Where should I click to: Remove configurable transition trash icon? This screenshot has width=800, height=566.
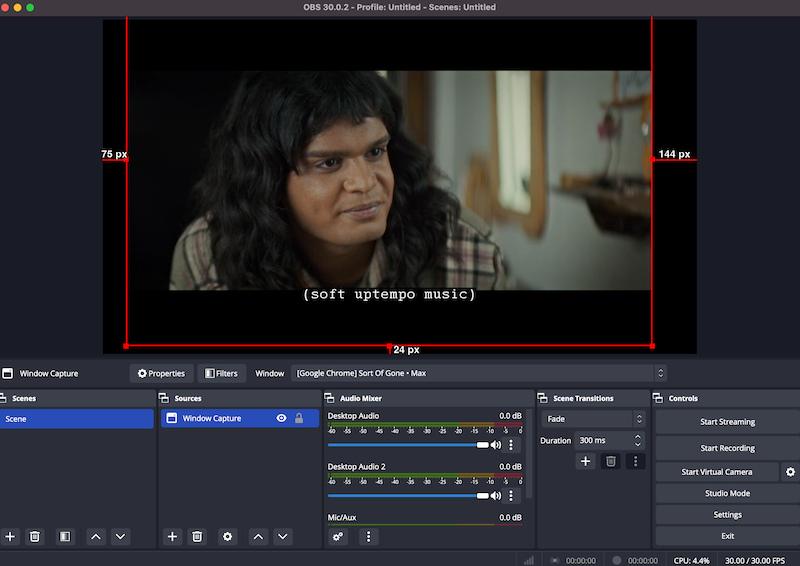tap(611, 461)
